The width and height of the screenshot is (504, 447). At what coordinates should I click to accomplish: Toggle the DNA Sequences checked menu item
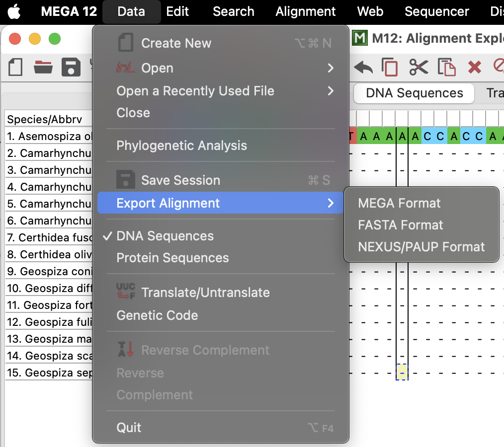click(165, 236)
